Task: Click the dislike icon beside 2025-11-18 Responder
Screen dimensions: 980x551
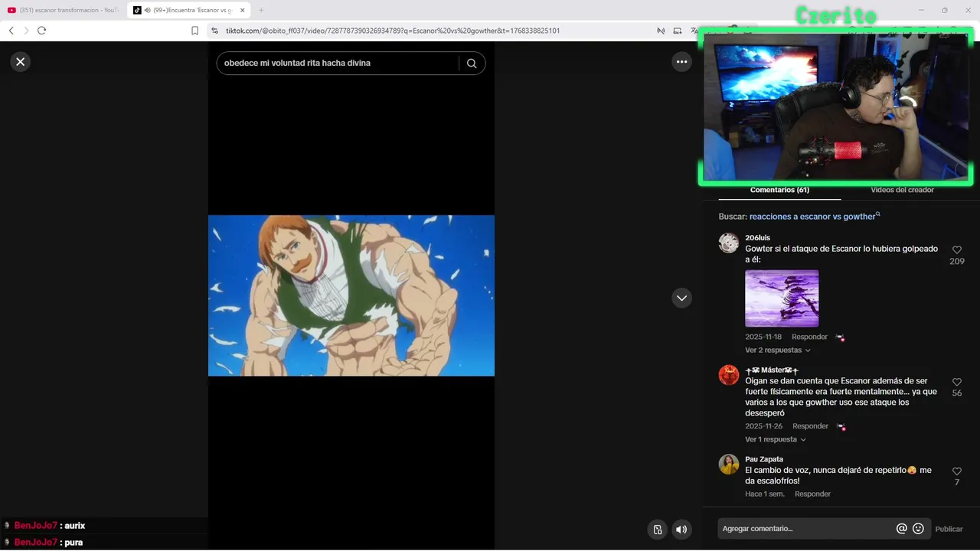Action: (x=840, y=337)
